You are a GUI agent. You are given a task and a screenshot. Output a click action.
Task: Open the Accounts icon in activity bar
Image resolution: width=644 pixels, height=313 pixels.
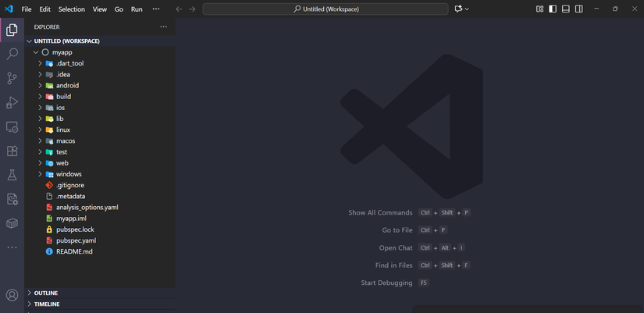(12, 295)
